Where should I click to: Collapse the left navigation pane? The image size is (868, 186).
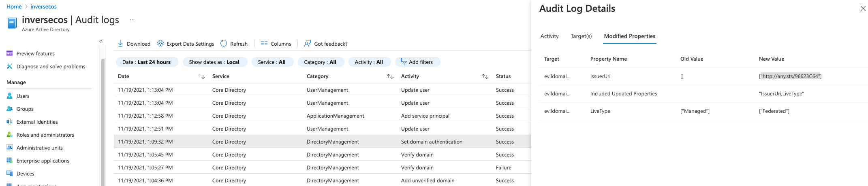point(101,41)
